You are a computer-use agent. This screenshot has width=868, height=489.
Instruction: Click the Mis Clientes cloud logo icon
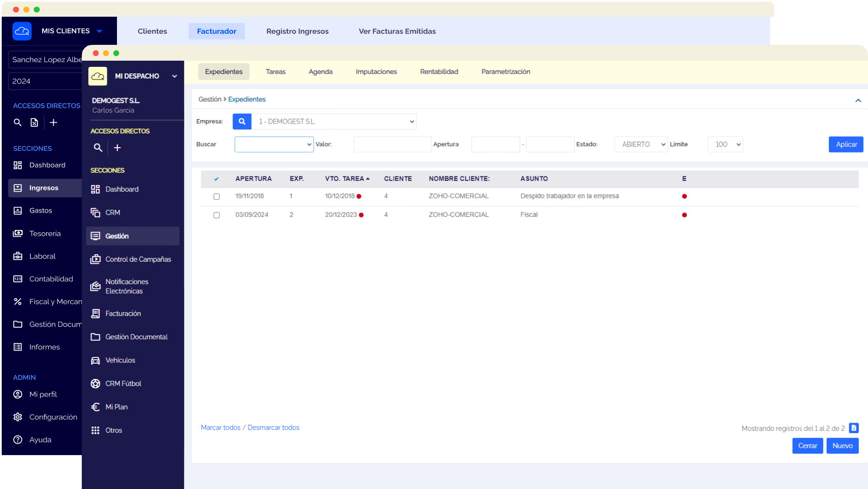tap(22, 31)
